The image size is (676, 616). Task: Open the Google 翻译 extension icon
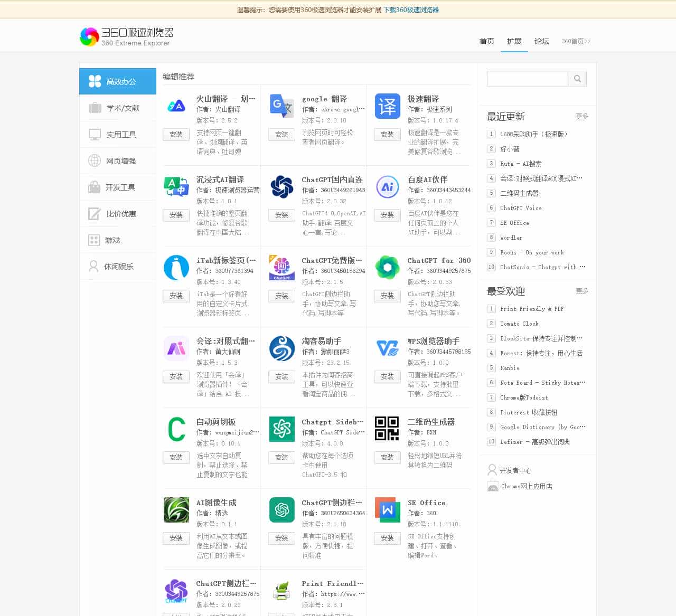click(x=282, y=106)
